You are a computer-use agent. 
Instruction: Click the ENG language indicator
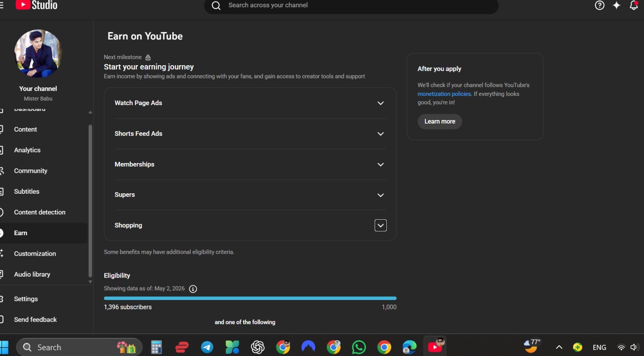click(599, 347)
